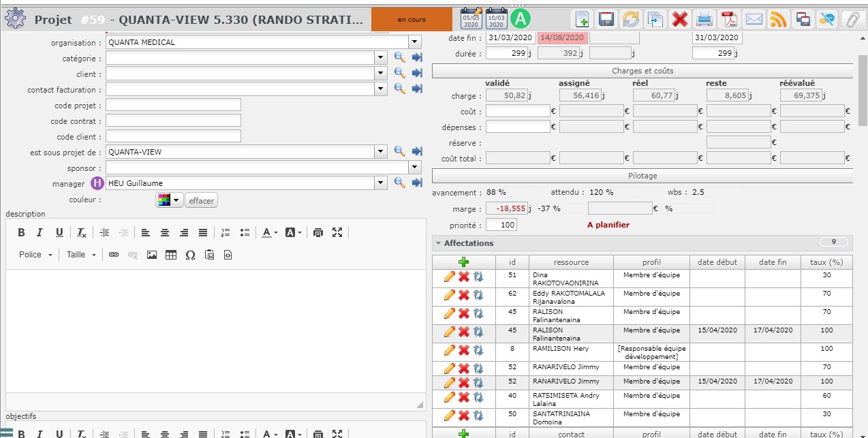Expand the catégorie dropdown arrow
The width and height of the screenshot is (868, 438).
381,59
